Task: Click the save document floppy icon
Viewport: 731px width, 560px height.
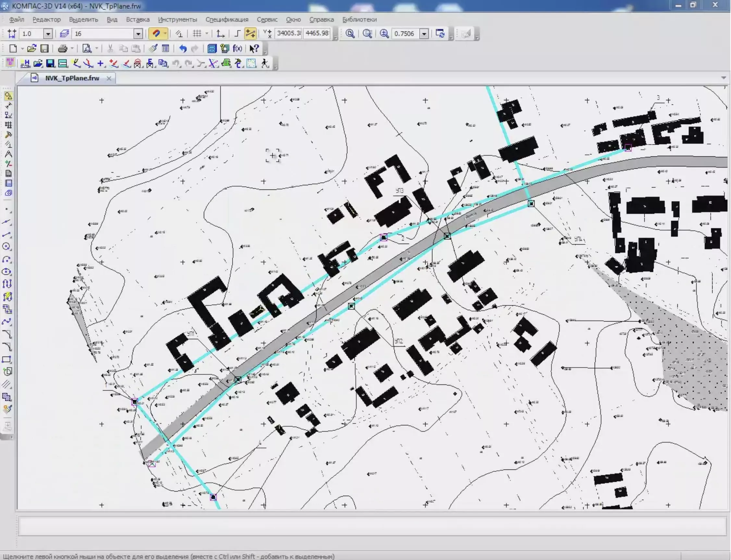Action: pos(44,49)
